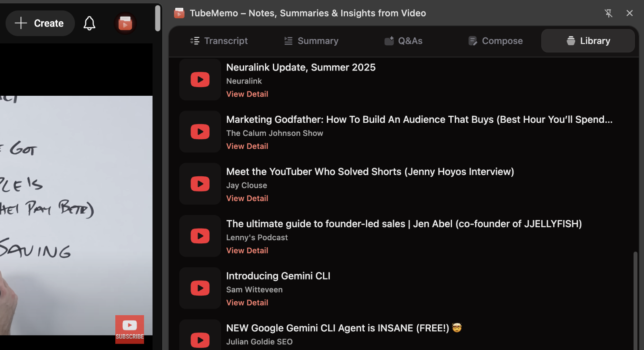Viewport: 644px width, 350px height.
Task: Click title NEW Google Gemini CLI Agent is INSANE
Action: click(x=344, y=328)
